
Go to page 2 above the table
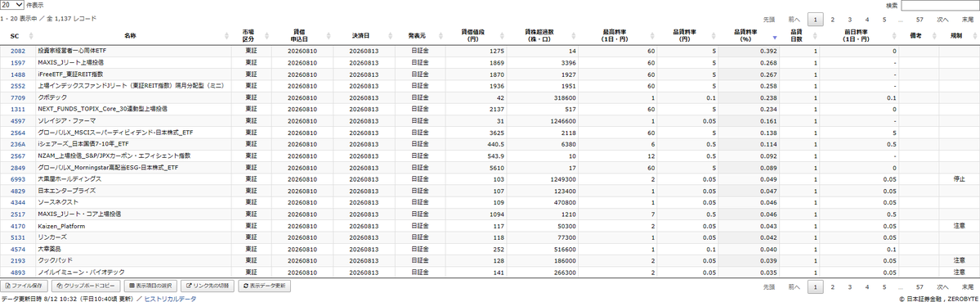[832, 20]
